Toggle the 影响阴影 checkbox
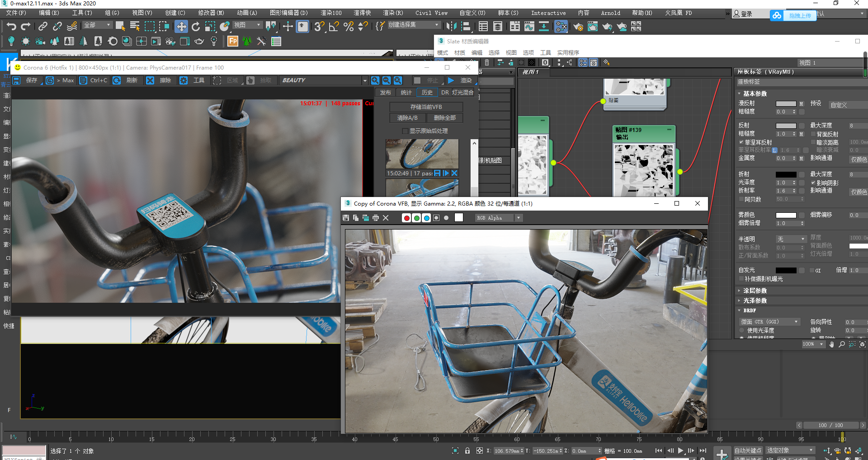Image resolution: width=868 pixels, height=460 pixels. point(813,183)
